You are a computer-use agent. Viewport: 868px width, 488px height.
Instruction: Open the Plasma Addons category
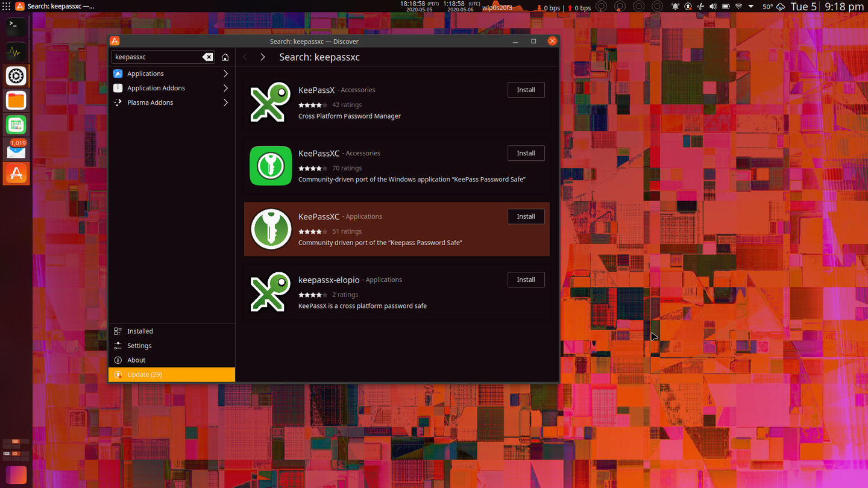click(x=172, y=102)
